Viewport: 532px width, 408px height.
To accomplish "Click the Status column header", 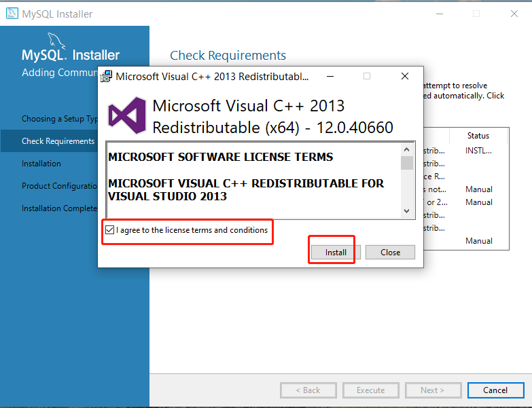I will [478, 136].
